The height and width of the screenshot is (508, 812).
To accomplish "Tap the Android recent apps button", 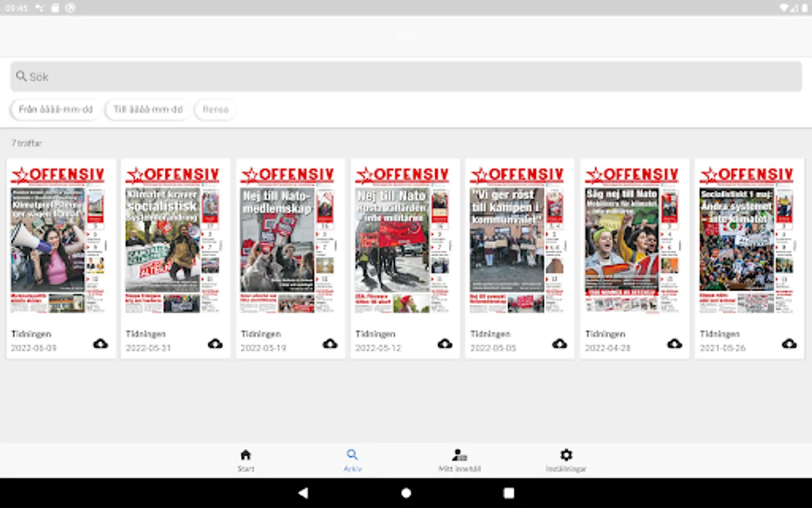I will [x=509, y=493].
